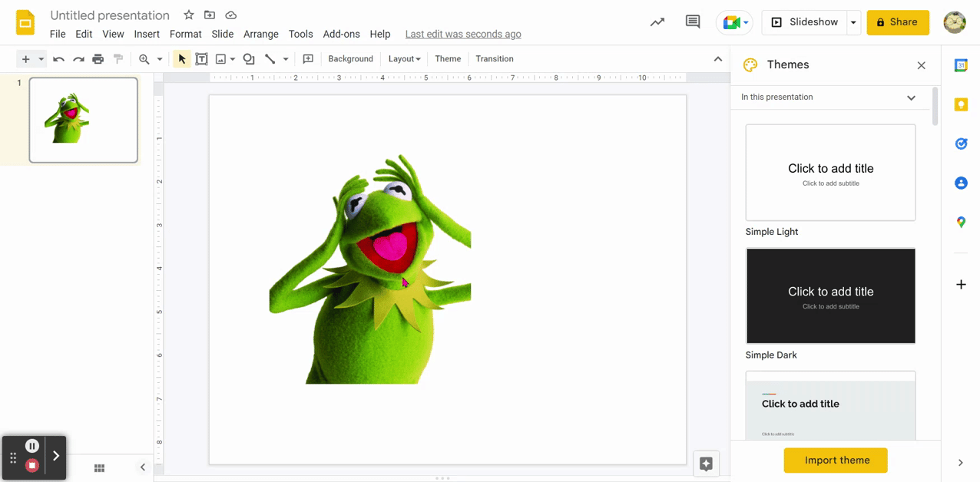
Task: Undo the last action
Action: tap(58, 59)
